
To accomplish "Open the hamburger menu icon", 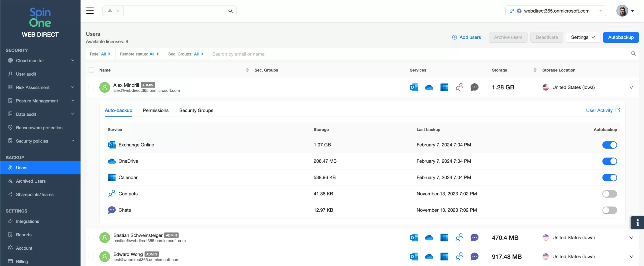I will click(90, 11).
